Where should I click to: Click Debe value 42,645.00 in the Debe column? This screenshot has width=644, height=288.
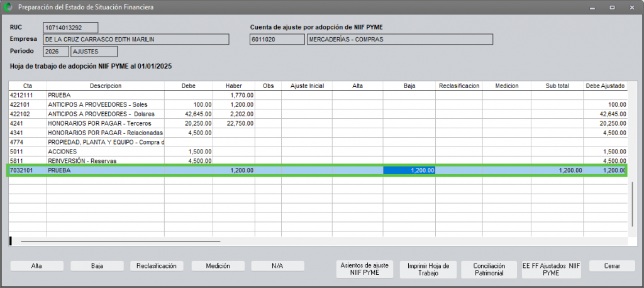[189, 114]
